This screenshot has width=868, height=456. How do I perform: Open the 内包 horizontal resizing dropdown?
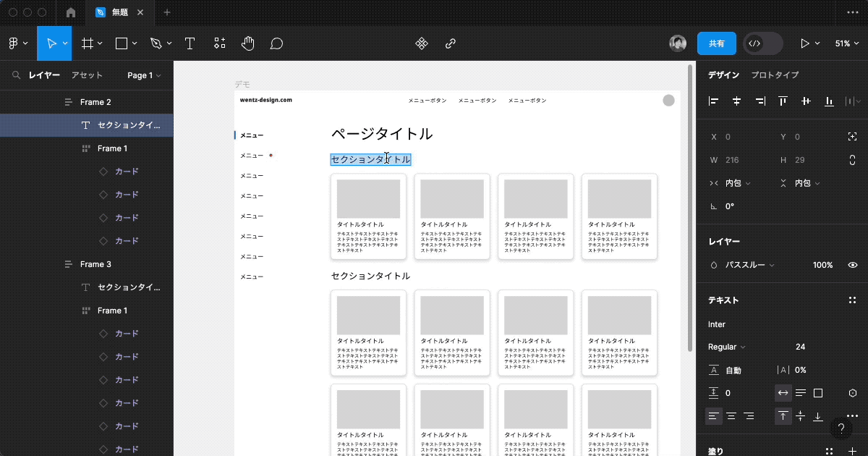(734, 183)
